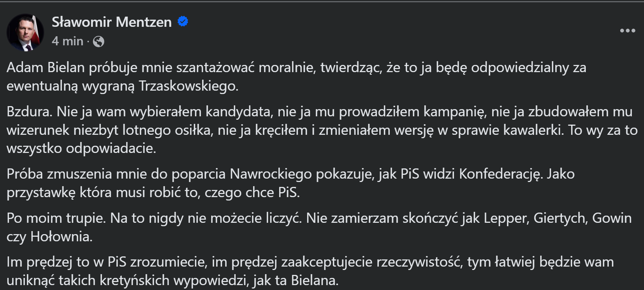Click the globe public audience icon
The height and width of the screenshot is (290, 644).
point(99,42)
